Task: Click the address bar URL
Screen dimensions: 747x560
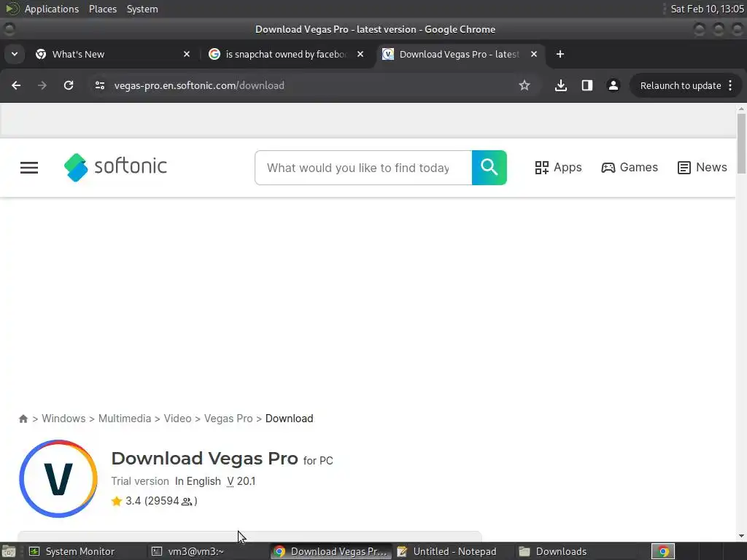Action: click(x=199, y=86)
